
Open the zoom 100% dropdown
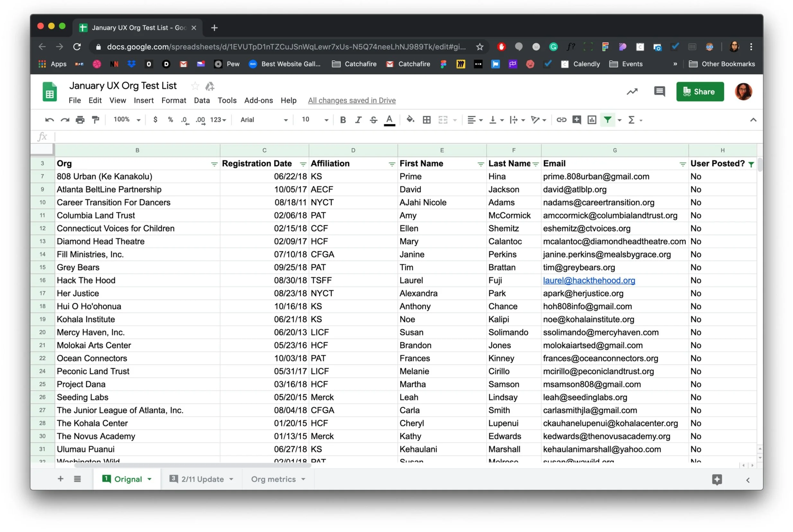pyautogui.click(x=127, y=120)
